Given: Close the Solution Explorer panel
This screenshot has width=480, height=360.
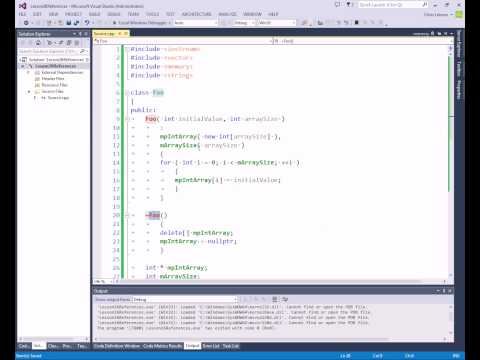Looking at the screenshot, I should pos(86,34).
